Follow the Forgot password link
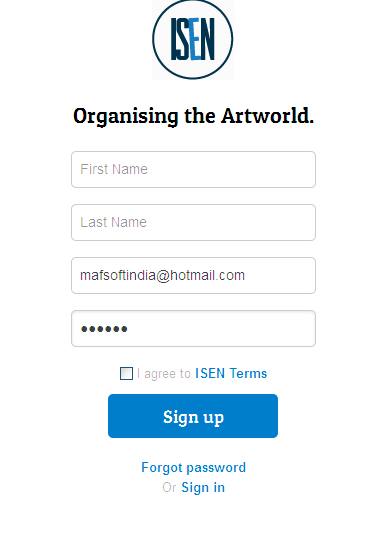 coord(194,468)
